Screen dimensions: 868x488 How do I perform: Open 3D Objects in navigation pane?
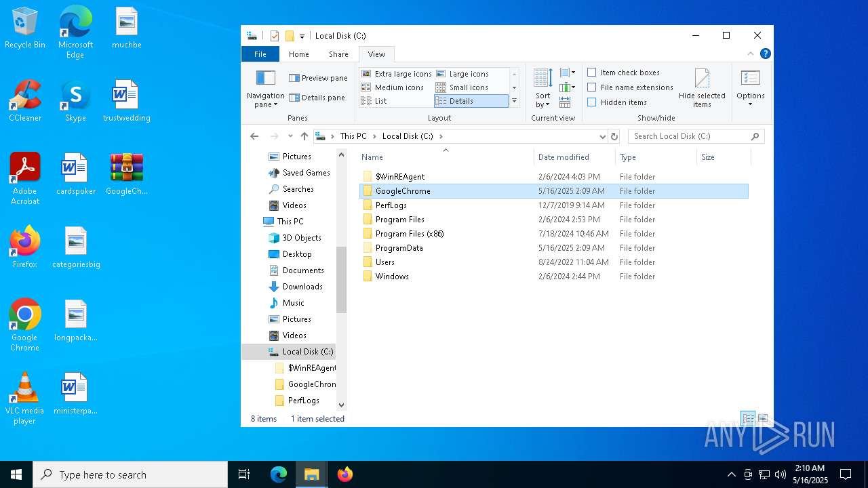295,238
